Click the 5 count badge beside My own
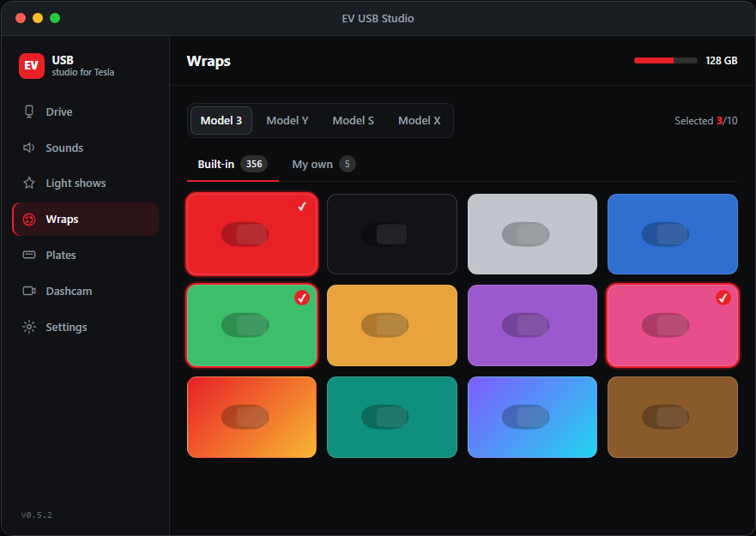 coord(348,164)
